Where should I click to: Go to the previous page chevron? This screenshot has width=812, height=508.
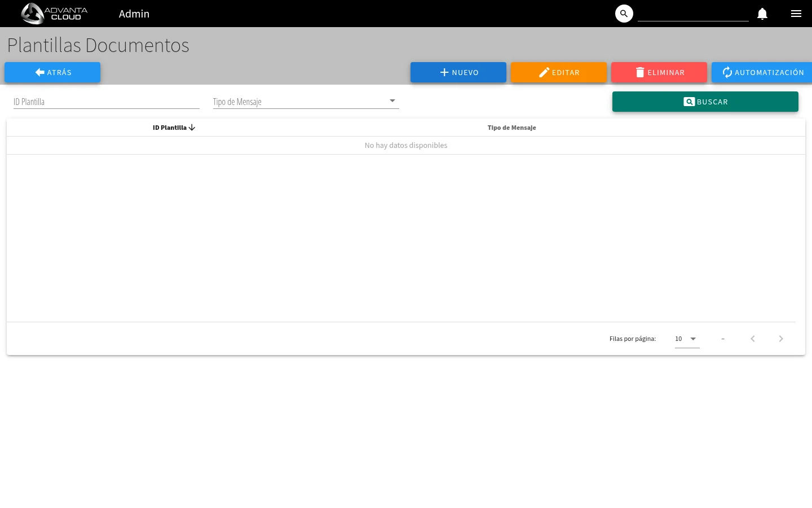752,339
